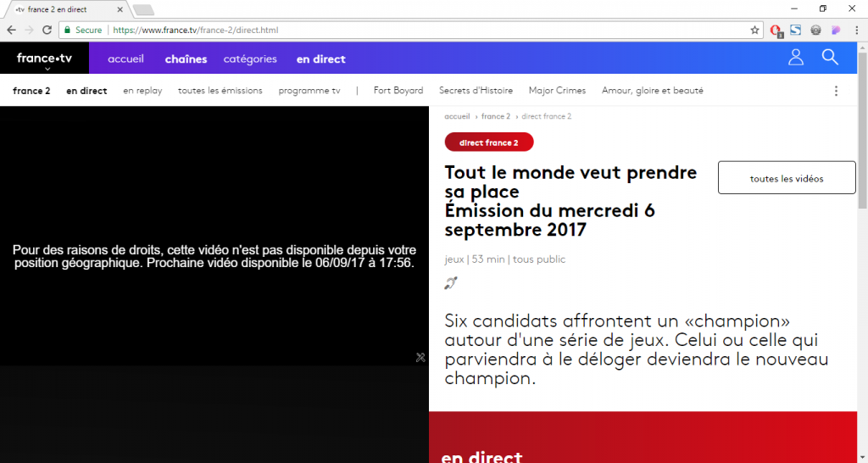The image size is (868, 463).
Task: Select france 2 in channel submenu
Action: pos(31,91)
